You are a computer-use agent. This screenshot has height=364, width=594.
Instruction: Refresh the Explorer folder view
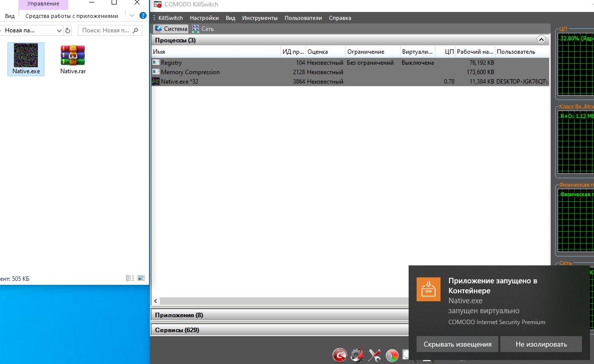(x=68, y=31)
